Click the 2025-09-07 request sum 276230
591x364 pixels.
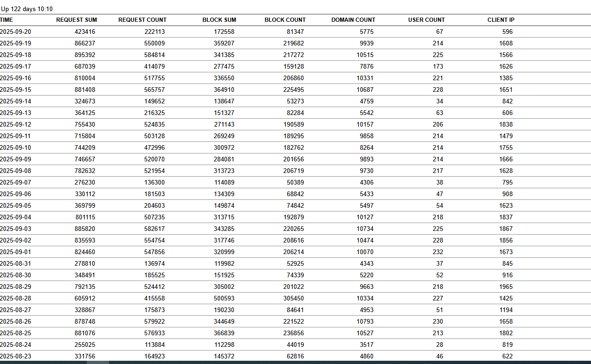[85, 183]
